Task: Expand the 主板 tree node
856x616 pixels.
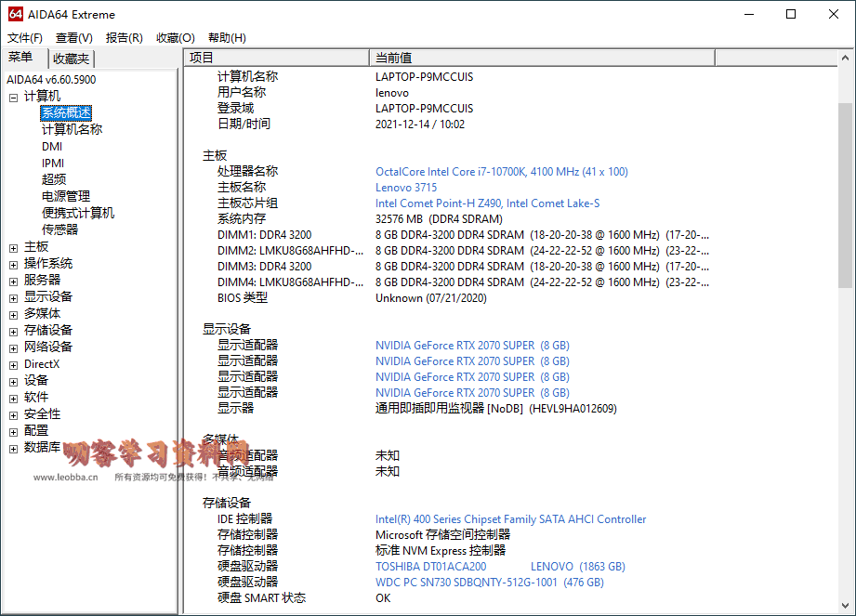Action: tap(14, 247)
